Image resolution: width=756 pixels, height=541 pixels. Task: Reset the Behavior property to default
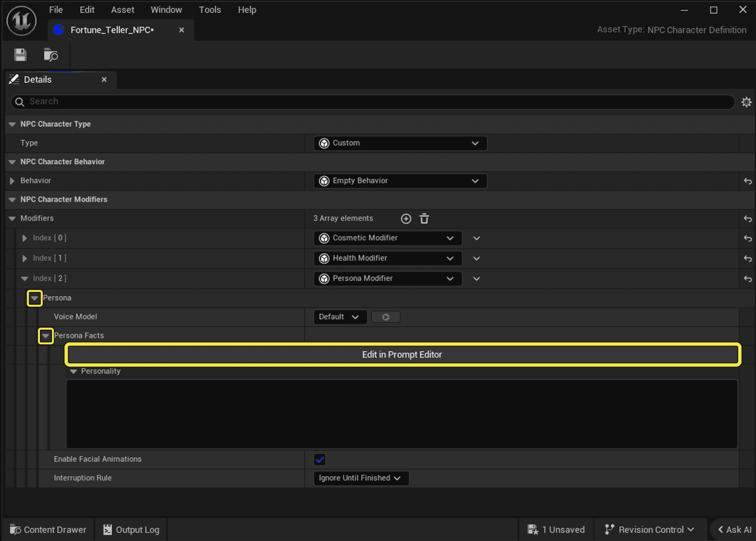pos(747,181)
